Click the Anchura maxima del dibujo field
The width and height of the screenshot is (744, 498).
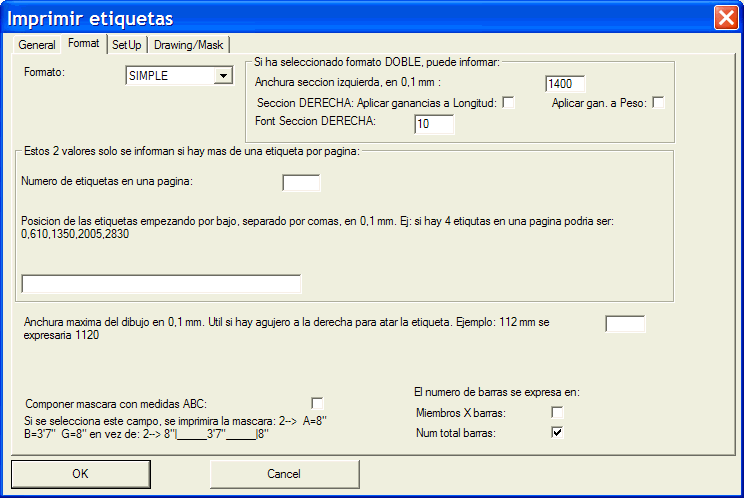625,324
